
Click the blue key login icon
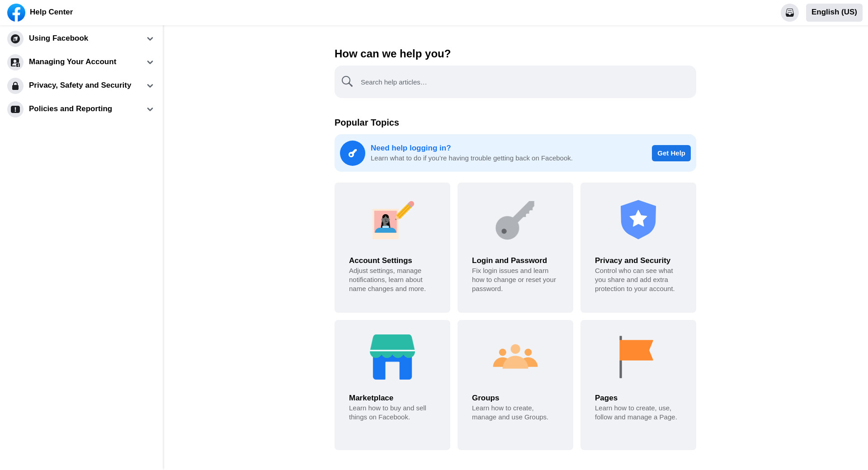tap(353, 153)
